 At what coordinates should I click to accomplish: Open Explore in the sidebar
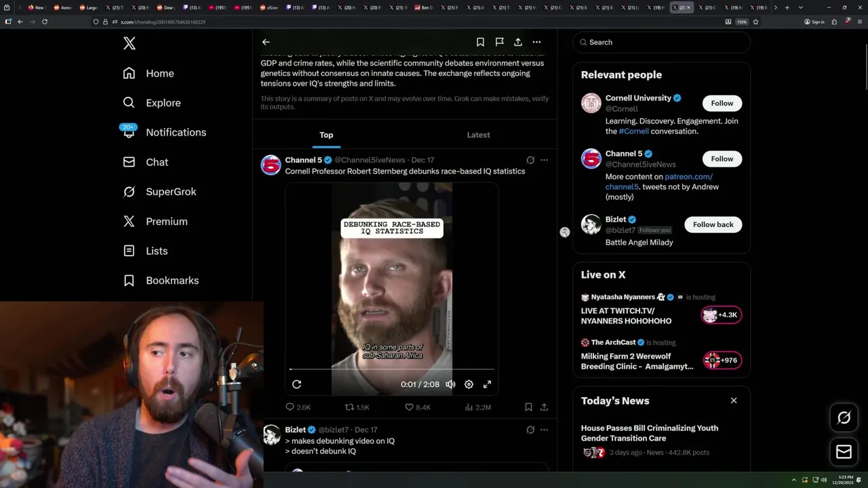click(x=152, y=103)
